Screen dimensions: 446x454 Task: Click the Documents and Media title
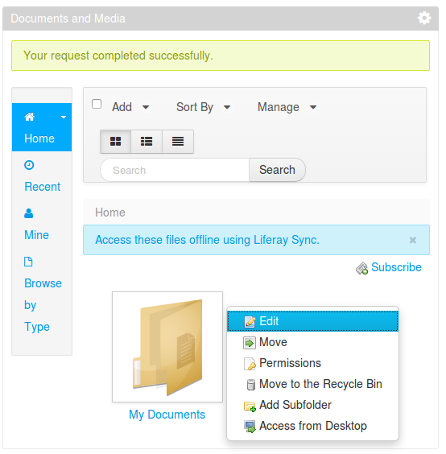[68, 18]
